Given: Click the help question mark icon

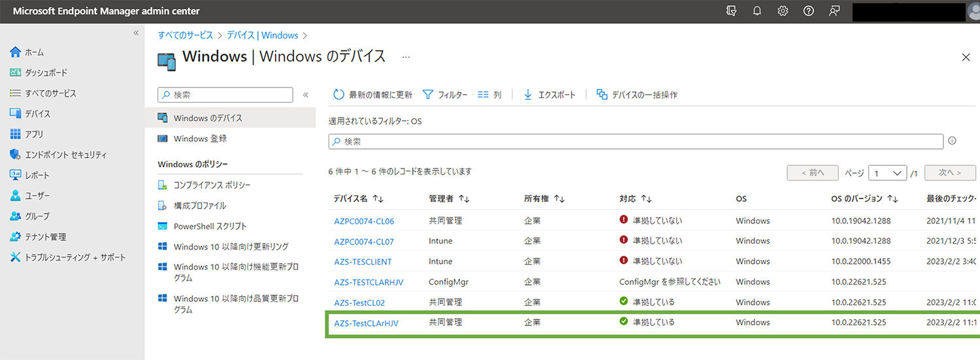Looking at the screenshot, I should click(808, 11).
